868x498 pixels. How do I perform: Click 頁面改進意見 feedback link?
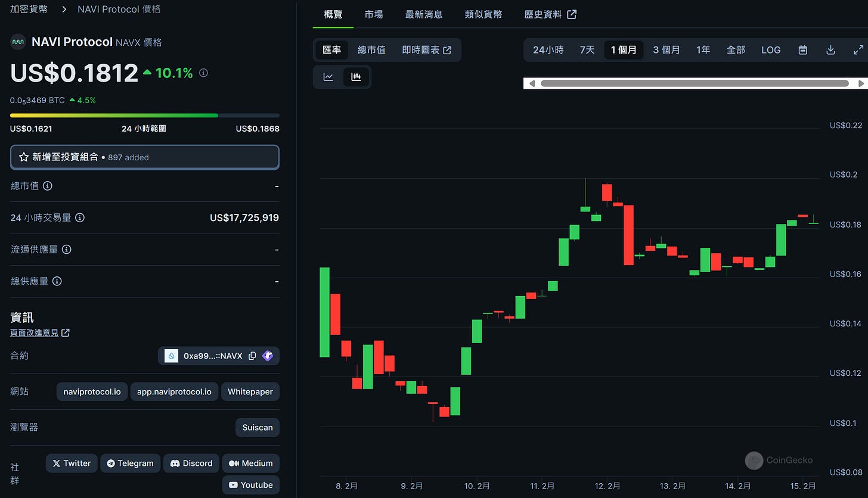[x=40, y=333]
